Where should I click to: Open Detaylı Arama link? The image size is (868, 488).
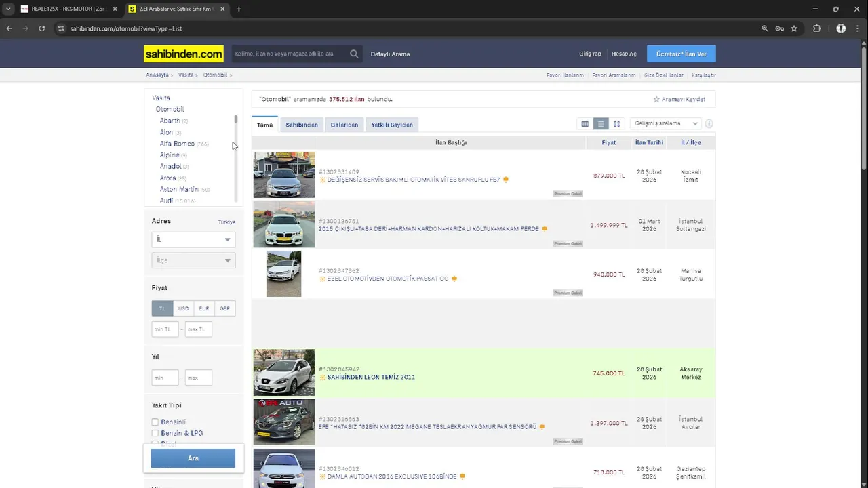coord(390,54)
